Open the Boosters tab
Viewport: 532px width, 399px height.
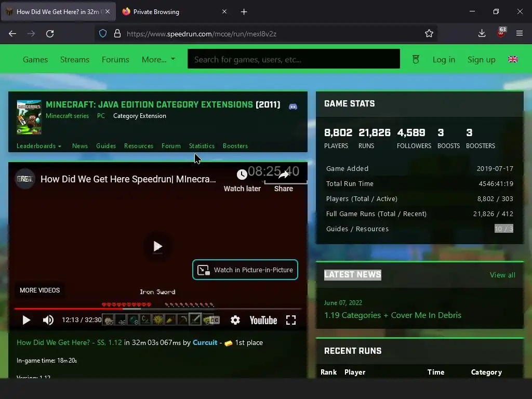point(235,146)
